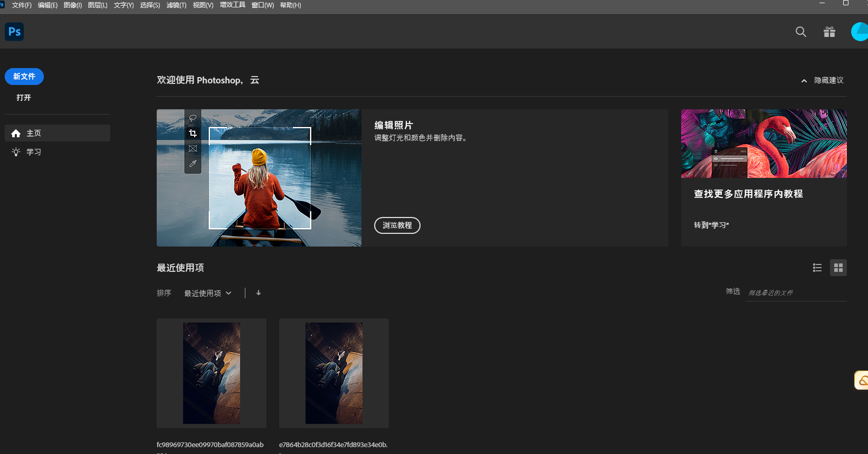Open the 图像(I) menu
Image resolution: width=868 pixels, height=454 pixels.
point(73,5)
